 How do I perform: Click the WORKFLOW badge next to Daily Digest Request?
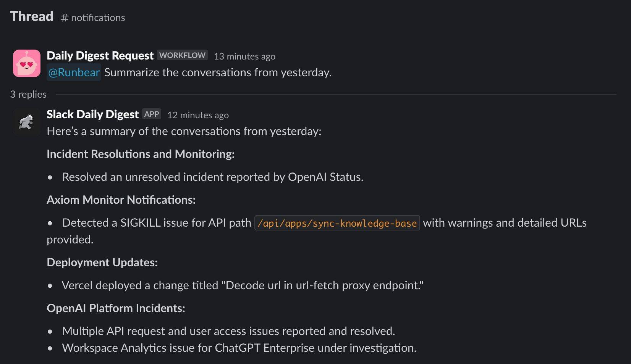(182, 55)
